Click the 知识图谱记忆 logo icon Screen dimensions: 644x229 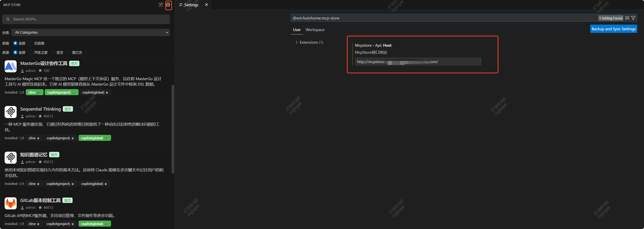[x=10, y=158]
